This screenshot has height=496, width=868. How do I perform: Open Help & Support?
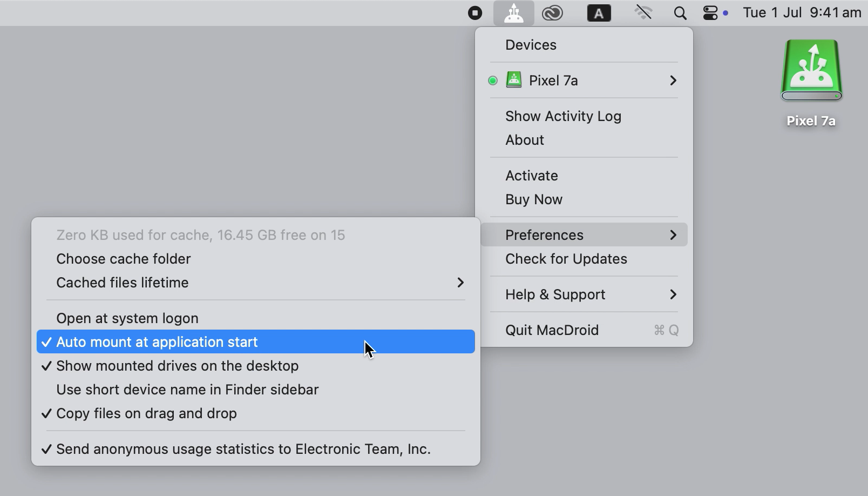[584, 294]
